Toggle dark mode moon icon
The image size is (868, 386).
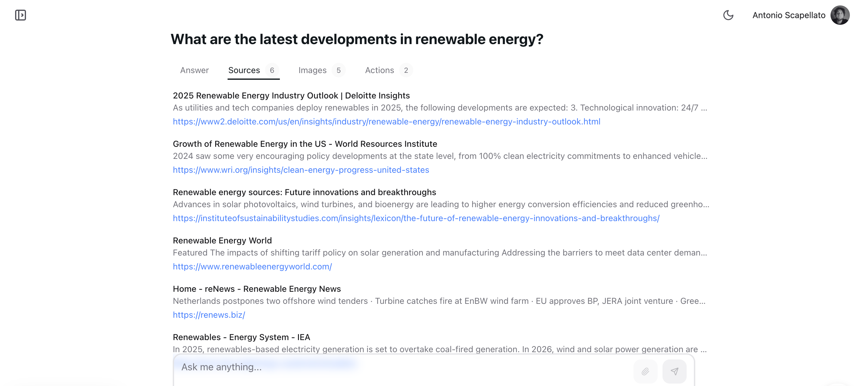point(728,15)
